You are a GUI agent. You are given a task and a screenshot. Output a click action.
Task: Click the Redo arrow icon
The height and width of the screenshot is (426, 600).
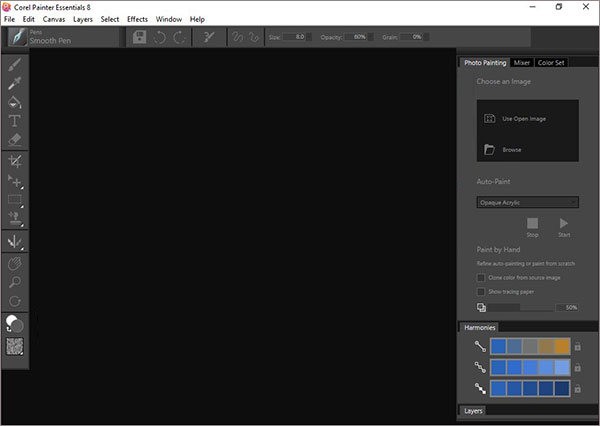point(179,37)
